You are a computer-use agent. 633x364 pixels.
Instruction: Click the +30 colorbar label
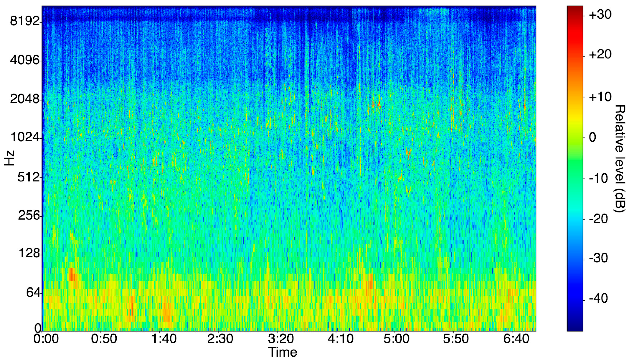[600, 14]
